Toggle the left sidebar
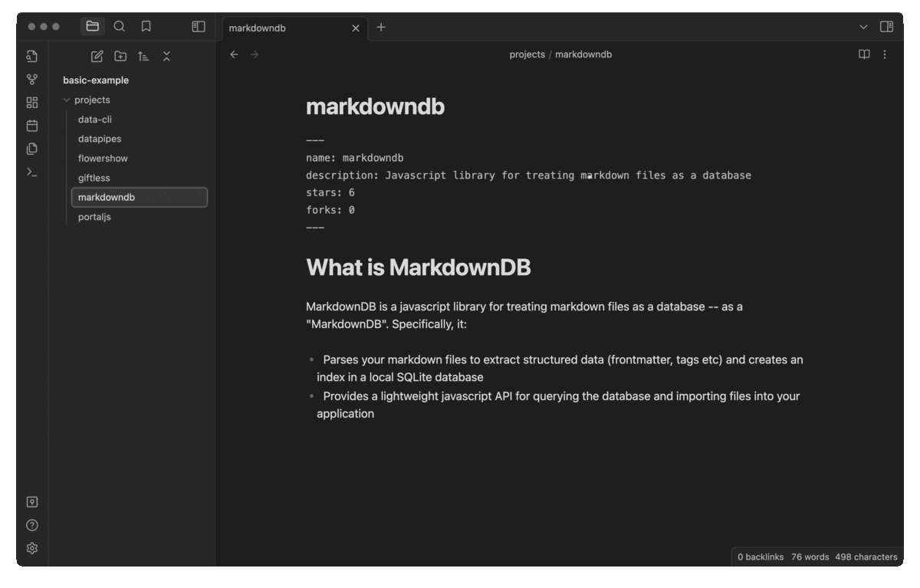Image resolution: width=920 pixels, height=588 pixels. pos(199,27)
